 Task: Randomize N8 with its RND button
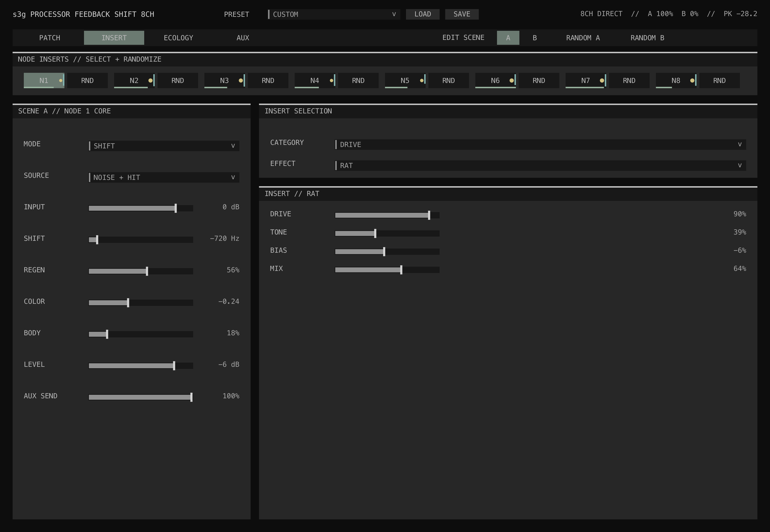point(720,80)
